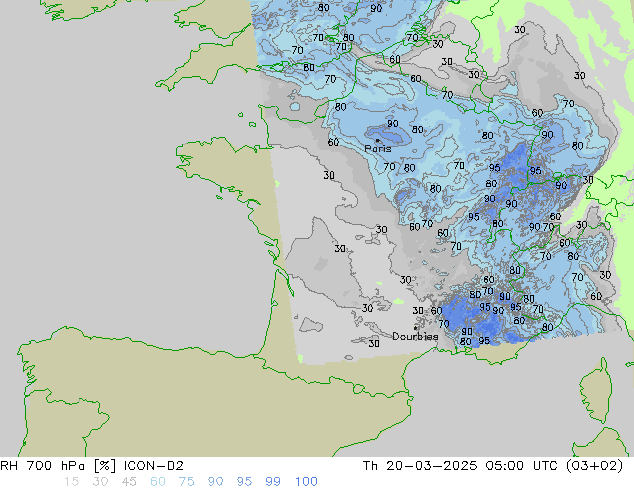The image size is (634, 490).
Task: Select the black dot marker at Dourbies
Action: click(x=415, y=328)
